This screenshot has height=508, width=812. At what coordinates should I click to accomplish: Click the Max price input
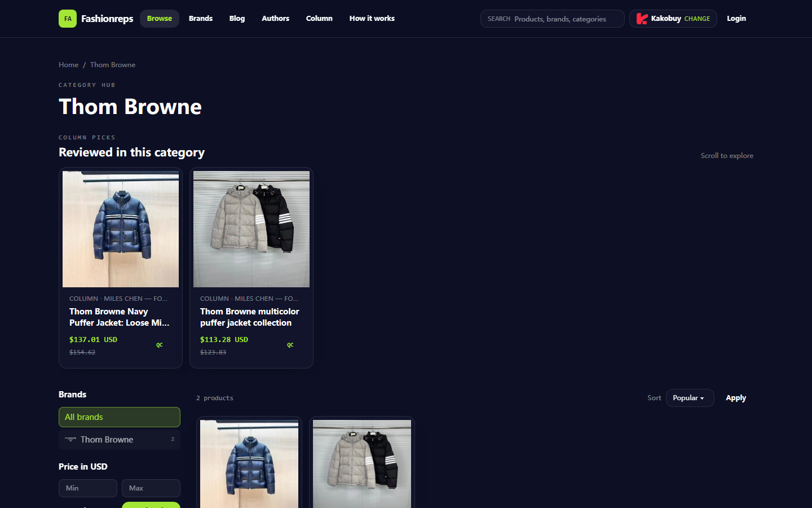[x=151, y=488]
